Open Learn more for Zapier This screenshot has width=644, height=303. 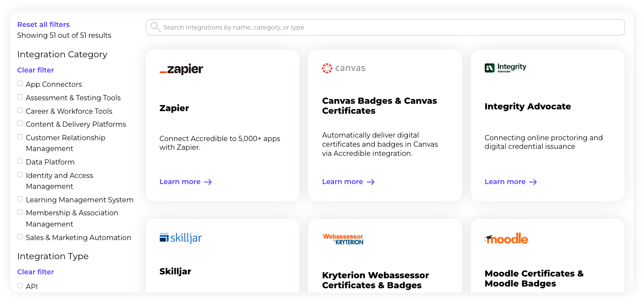click(x=186, y=182)
